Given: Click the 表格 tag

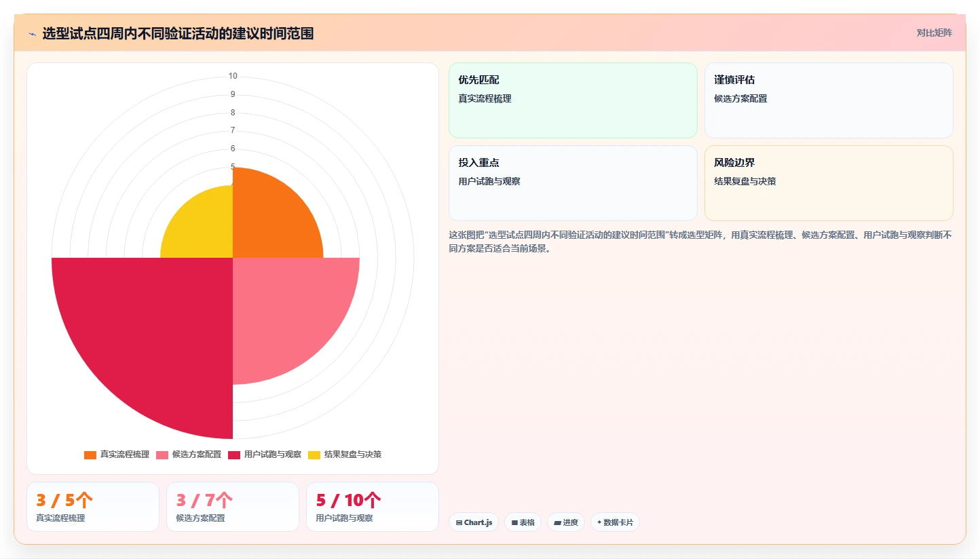Looking at the screenshot, I should pos(523,522).
